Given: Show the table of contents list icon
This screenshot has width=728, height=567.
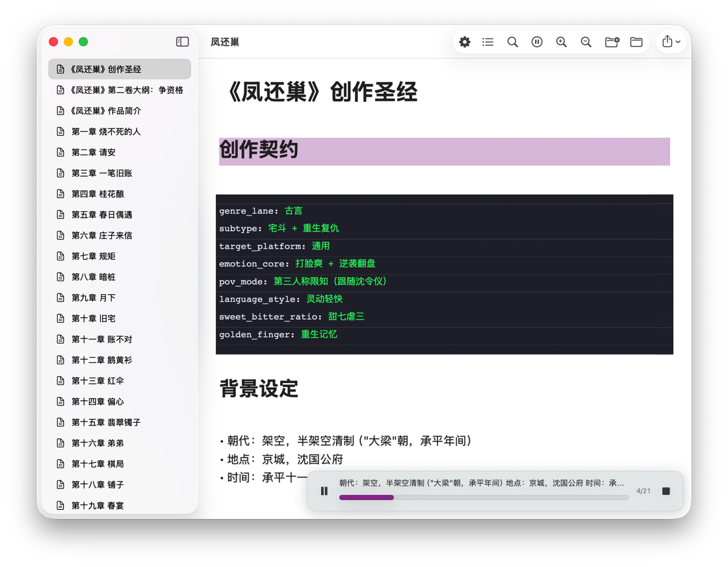Looking at the screenshot, I should point(488,42).
